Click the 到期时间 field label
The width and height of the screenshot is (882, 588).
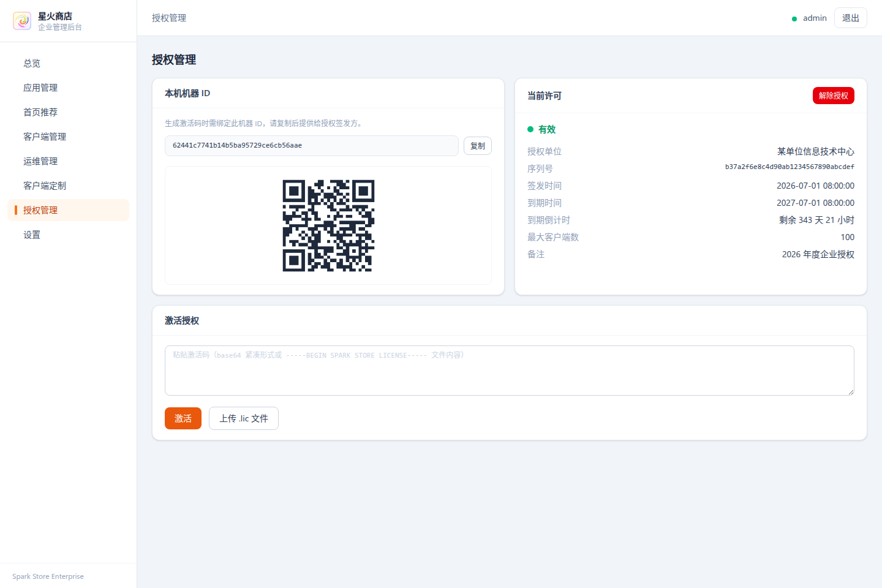coord(545,203)
